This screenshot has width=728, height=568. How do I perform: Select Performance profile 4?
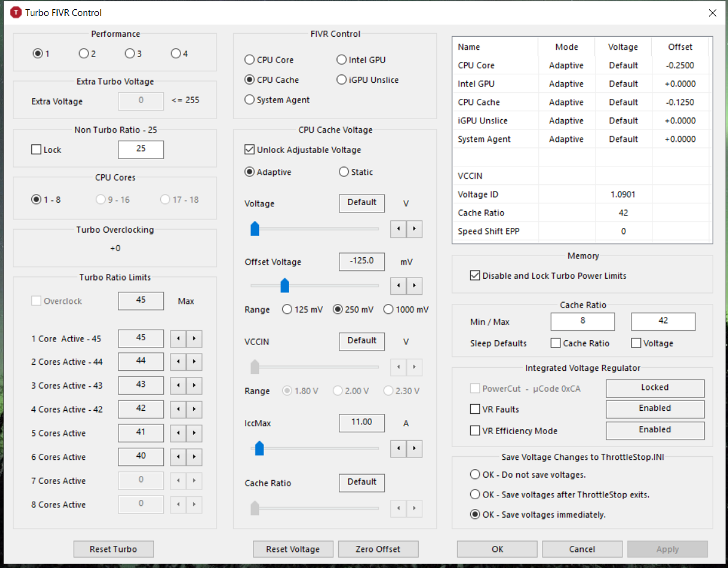pyautogui.click(x=179, y=54)
